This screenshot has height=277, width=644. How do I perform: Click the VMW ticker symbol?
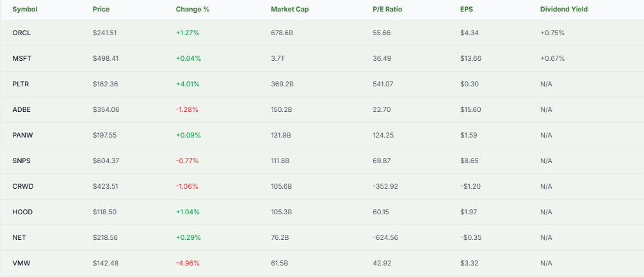[21, 263]
